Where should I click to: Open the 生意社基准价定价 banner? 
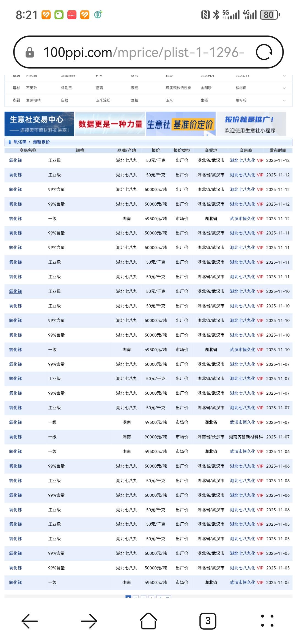pyautogui.click(x=181, y=124)
